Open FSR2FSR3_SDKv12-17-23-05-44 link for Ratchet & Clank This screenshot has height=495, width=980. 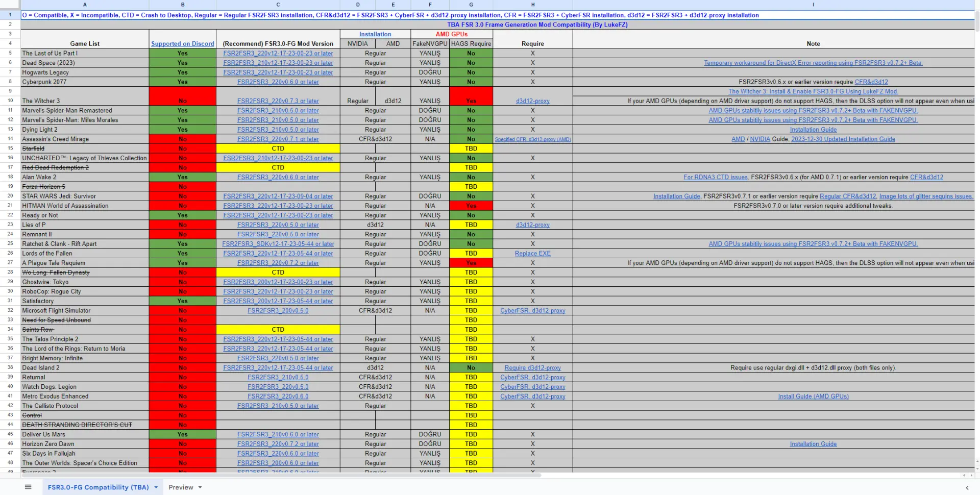[278, 244]
